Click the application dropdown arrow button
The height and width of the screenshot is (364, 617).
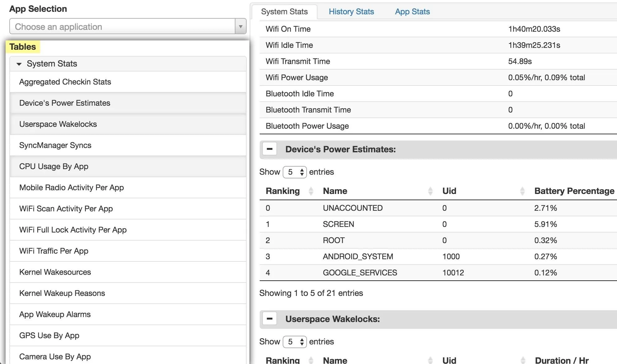point(240,26)
